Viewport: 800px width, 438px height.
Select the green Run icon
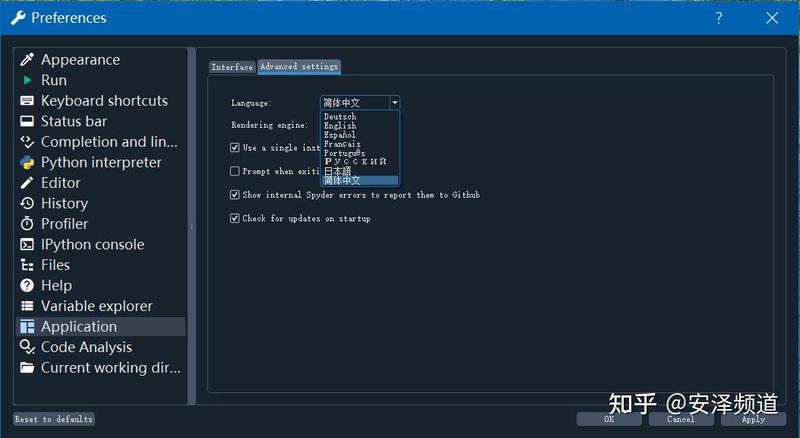coord(27,80)
